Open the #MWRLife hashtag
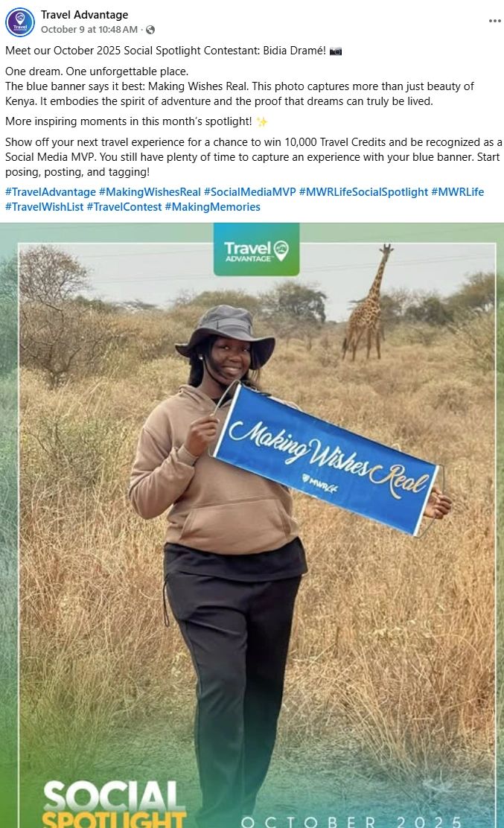This screenshot has height=828, width=504. point(458,191)
